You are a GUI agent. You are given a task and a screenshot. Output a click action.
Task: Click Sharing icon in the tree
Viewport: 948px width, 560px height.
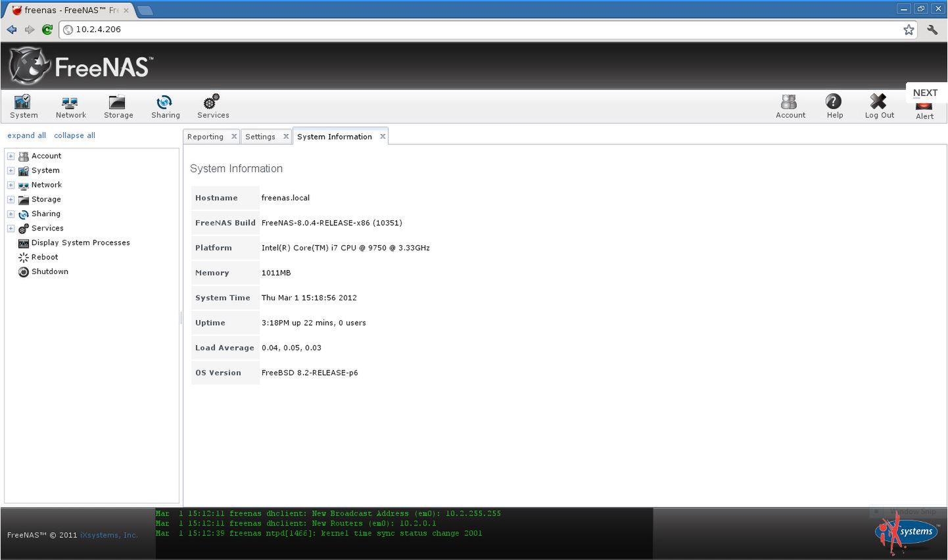pos(24,214)
